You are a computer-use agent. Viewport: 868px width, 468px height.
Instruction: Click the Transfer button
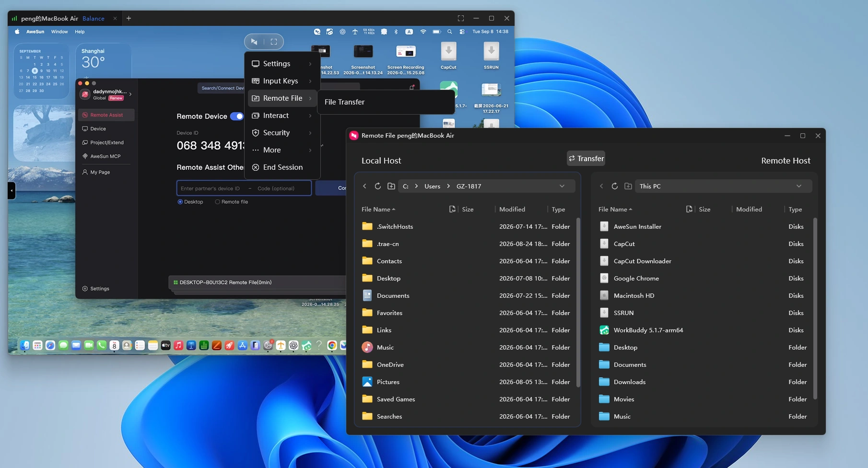(x=586, y=158)
